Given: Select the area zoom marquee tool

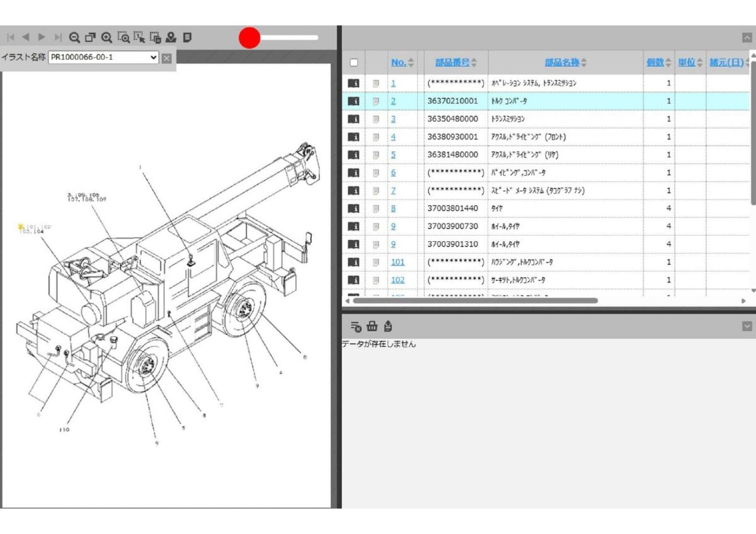Looking at the screenshot, I should pyautogui.click(x=123, y=37).
